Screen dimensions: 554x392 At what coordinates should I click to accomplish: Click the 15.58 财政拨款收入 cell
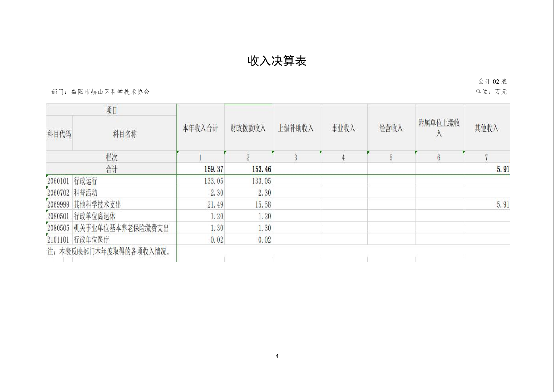pos(263,204)
